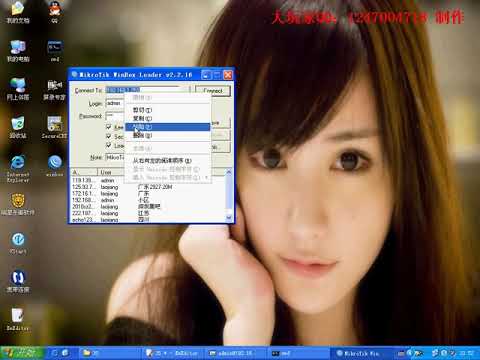
Task: Launch the winbox desktop shortcut
Action: (x=54, y=166)
